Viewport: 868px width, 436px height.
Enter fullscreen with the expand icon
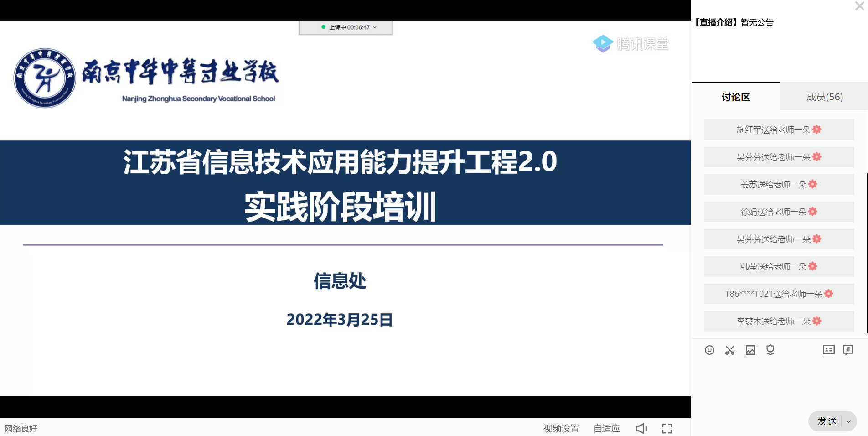667,428
